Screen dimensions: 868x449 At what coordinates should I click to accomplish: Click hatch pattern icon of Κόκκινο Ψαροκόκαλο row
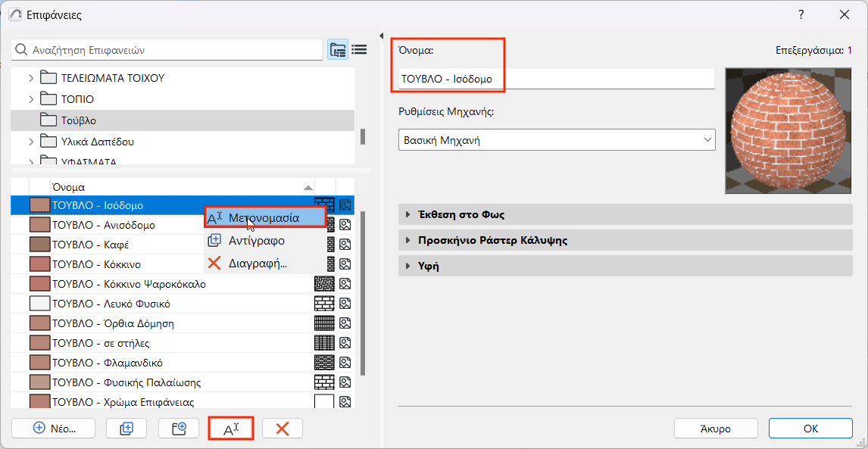(x=324, y=284)
